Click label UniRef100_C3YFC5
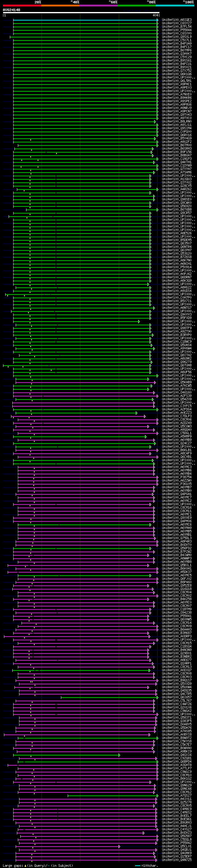 tap(177, 406)
